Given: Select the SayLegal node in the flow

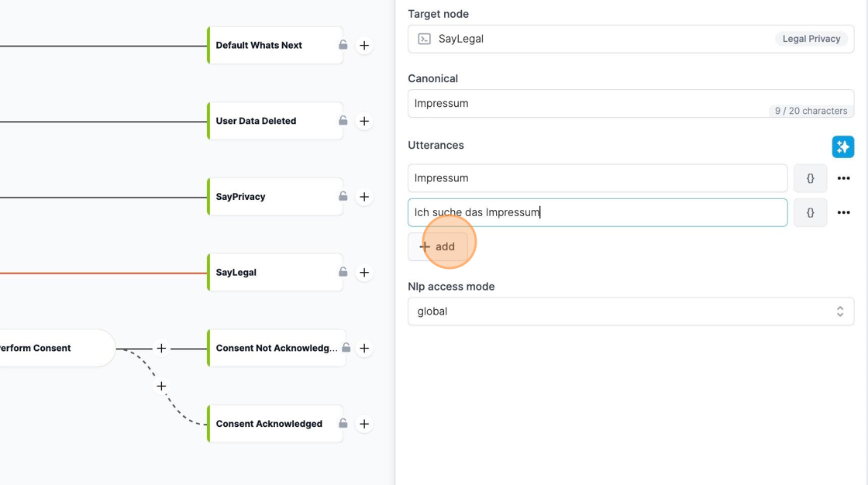Looking at the screenshot, I should tap(275, 273).
